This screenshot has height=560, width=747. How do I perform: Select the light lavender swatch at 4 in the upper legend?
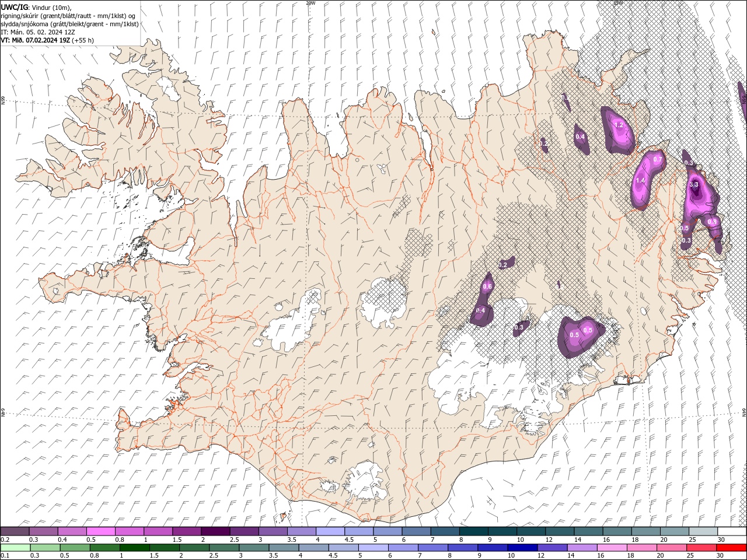coord(330,531)
